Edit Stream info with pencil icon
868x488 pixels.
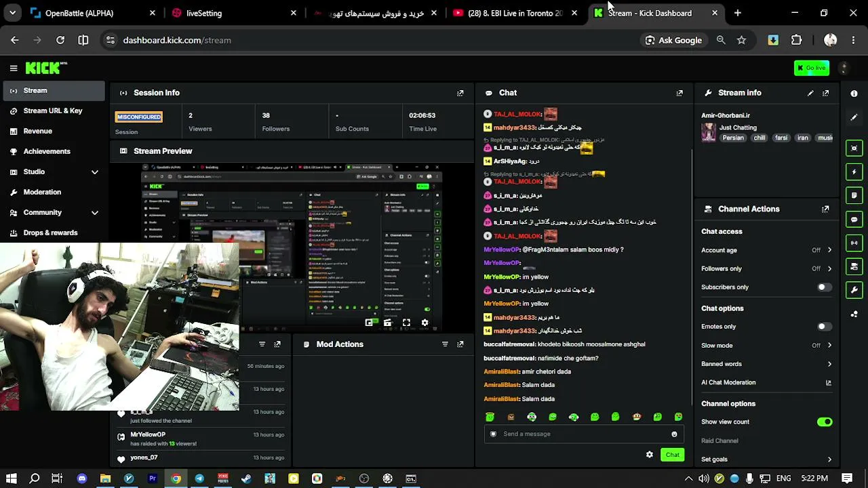point(810,93)
